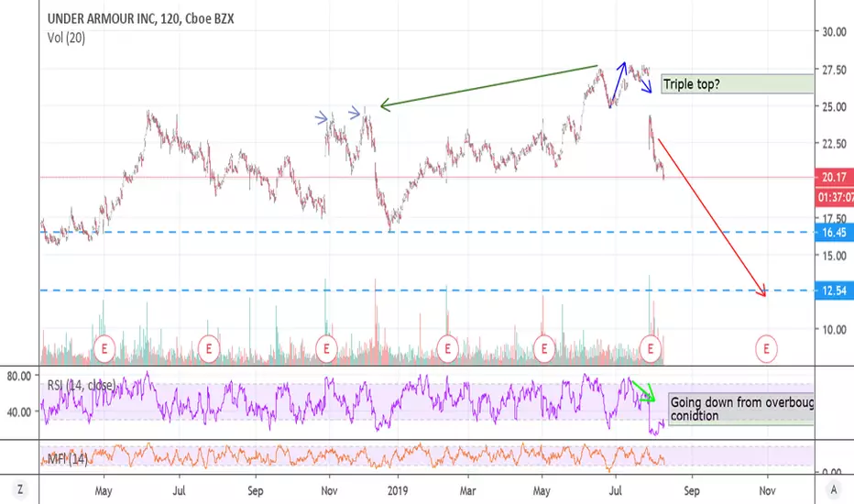Select the lower dashed blue 12.54 line
This screenshot has width=854, height=504.
click(428, 290)
